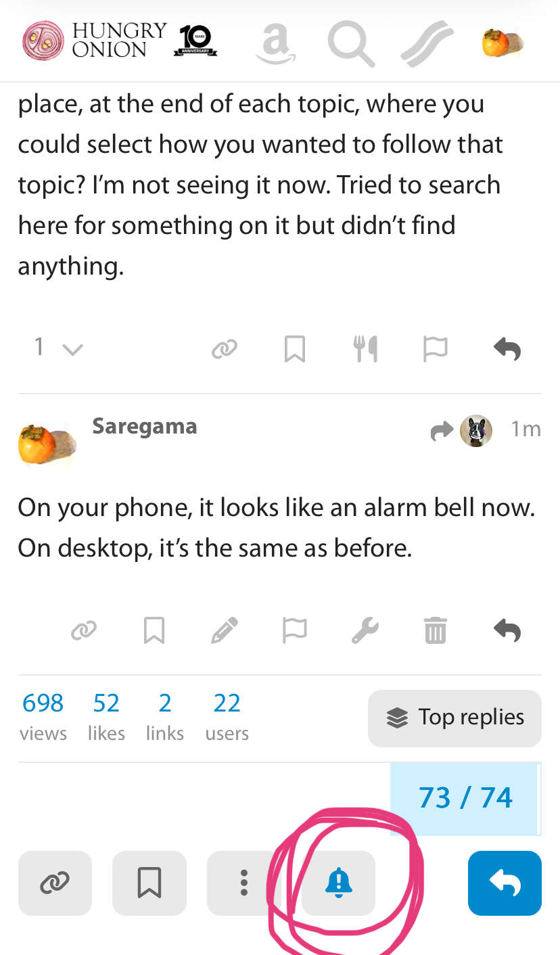Toggle the topic bookmark in bottom bar
Screen dimensions: 560x955
coord(149,883)
